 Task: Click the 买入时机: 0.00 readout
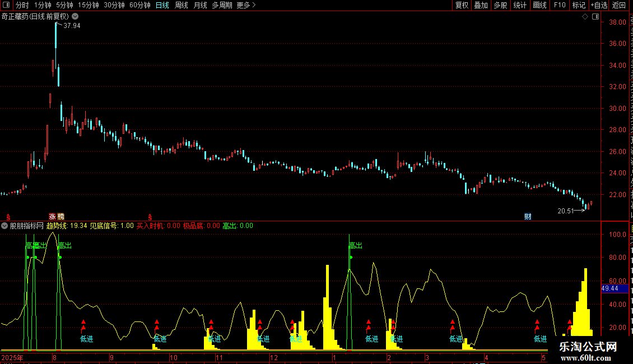(158, 226)
